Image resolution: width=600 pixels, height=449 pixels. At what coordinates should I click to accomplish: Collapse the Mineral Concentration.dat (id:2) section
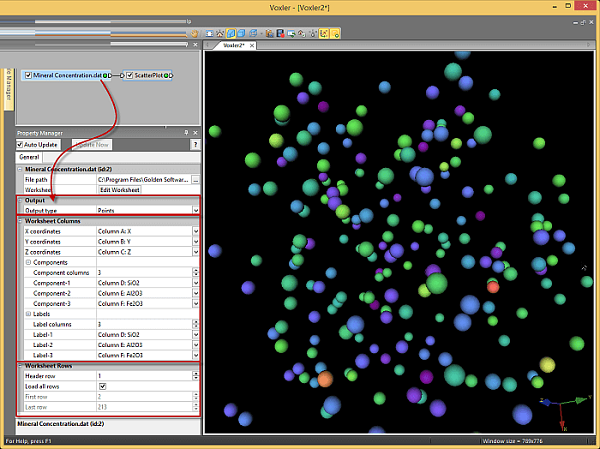coord(20,169)
